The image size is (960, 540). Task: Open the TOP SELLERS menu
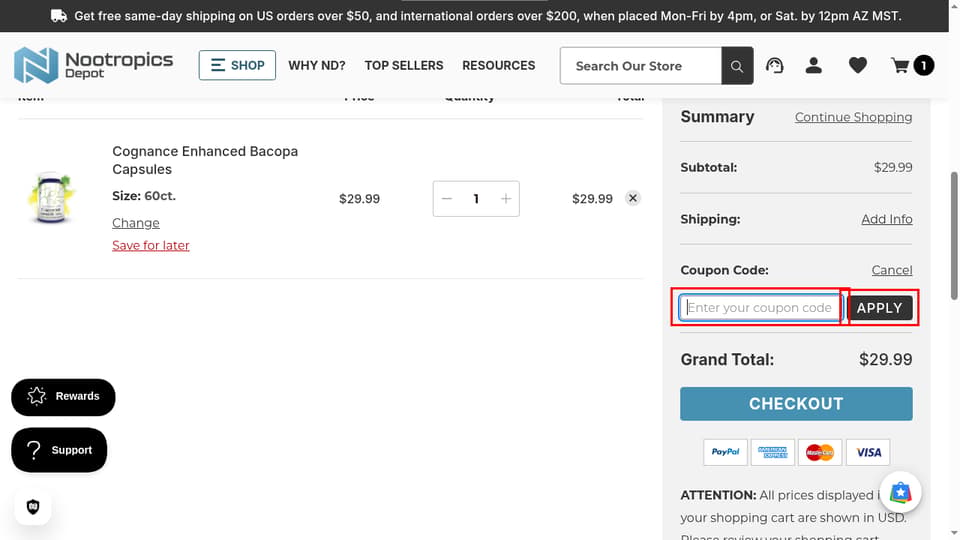click(x=403, y=66)
